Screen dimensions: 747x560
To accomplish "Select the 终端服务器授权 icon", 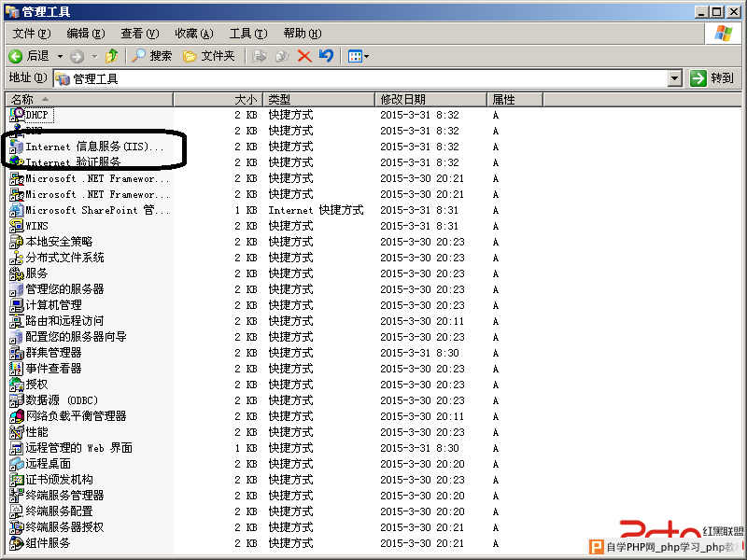I will (x=17, y=526).
